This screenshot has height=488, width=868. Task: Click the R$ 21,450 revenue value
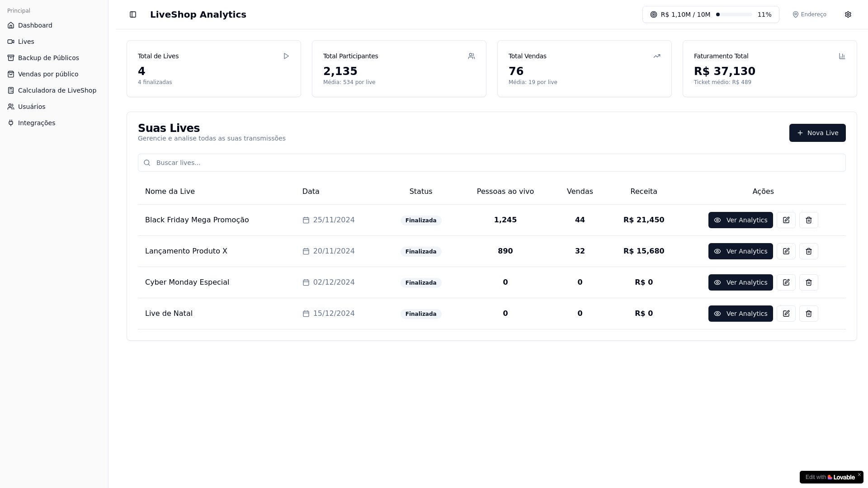click(x=644, y=220)
